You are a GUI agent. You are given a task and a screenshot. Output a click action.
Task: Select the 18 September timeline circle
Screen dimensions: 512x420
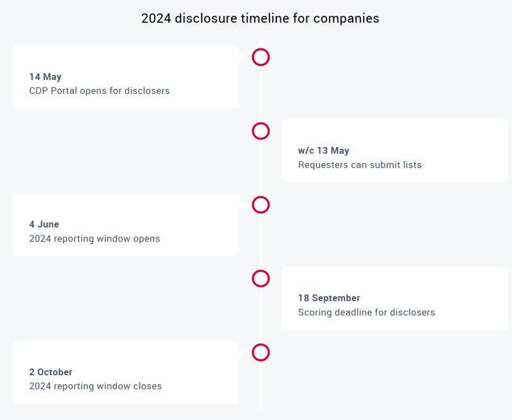pos(260,279)
